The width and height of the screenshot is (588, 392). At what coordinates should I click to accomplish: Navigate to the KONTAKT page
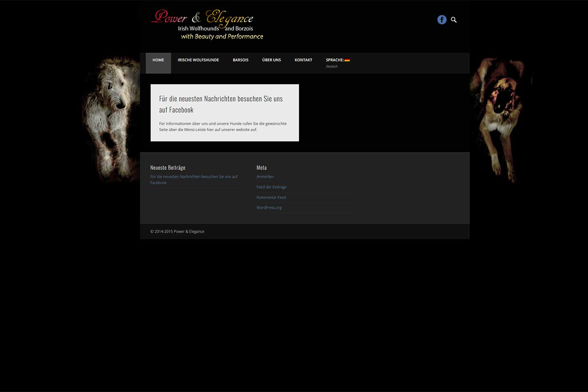pyautogui.click(x=303, y=60)
